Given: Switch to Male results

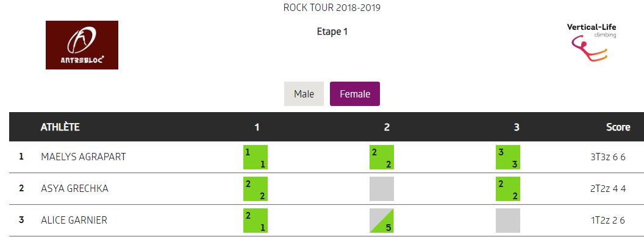Looking at the screenshot, I should pyautogui.click(x=304, y=94).
